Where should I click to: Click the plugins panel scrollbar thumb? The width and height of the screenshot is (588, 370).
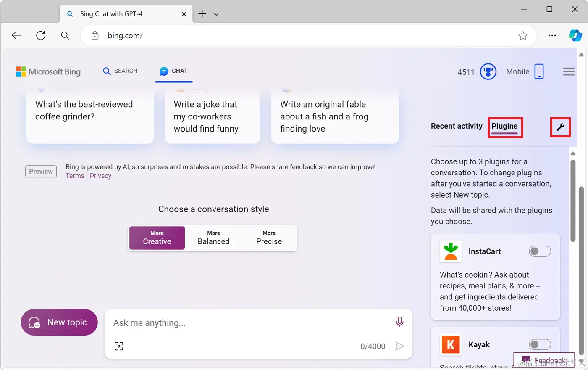coord(573,201)
